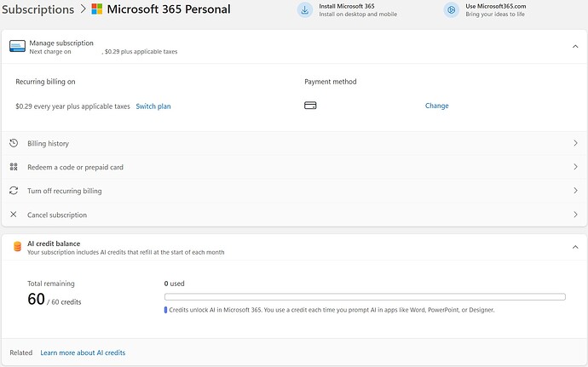Viewport: 588px width, 367px height.
Task: Expand the Billing history row chevron
Action: coord(575,143)
